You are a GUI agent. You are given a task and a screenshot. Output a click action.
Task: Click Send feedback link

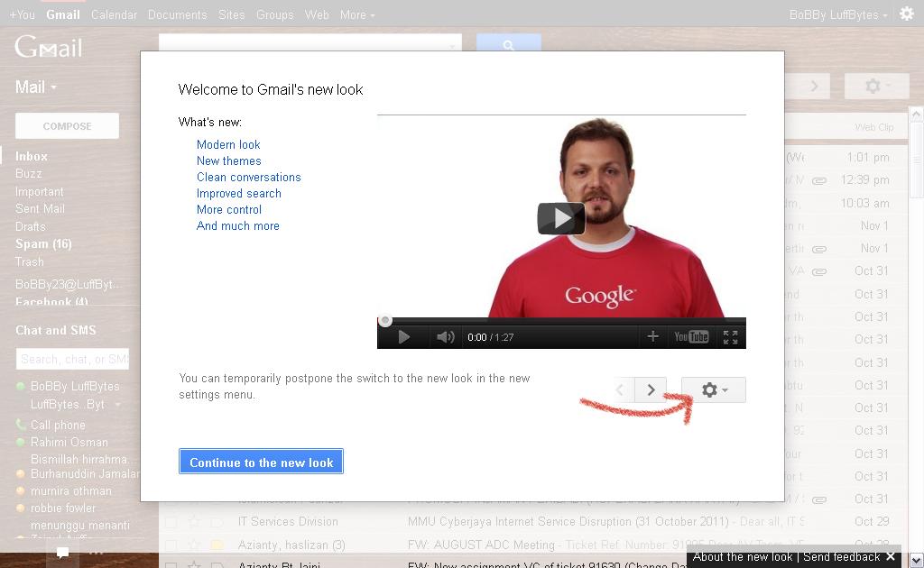pyautogui.click(x=841, y=557)
